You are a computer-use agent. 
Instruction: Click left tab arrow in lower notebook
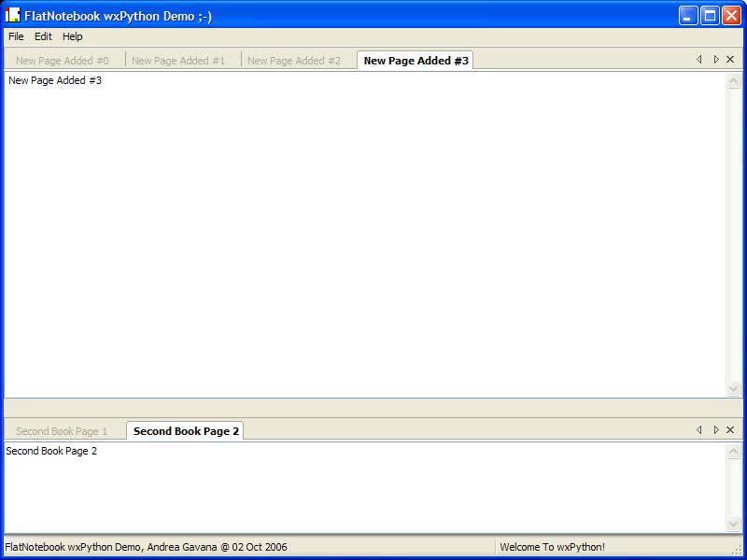click(x=698, y=430)
